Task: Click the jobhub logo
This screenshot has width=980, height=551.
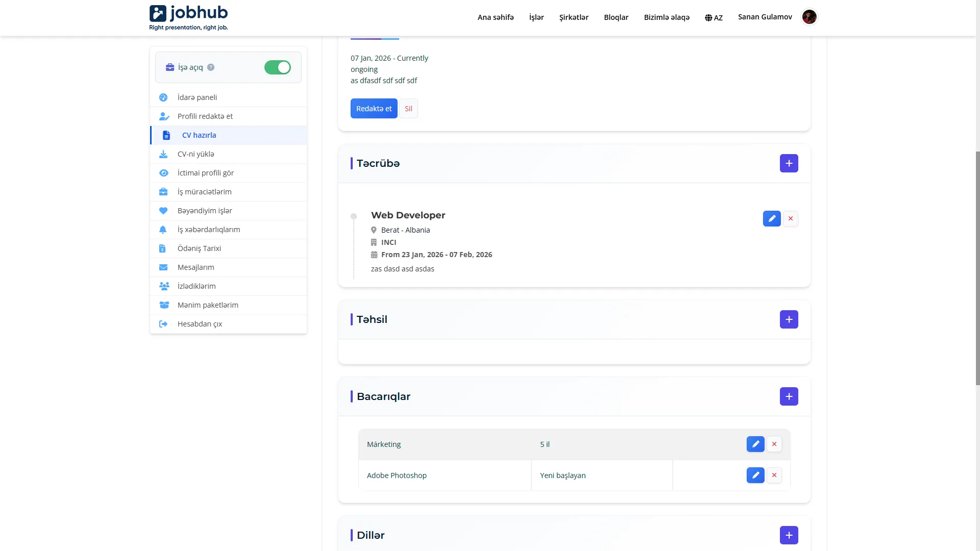Action: (188, 18)
